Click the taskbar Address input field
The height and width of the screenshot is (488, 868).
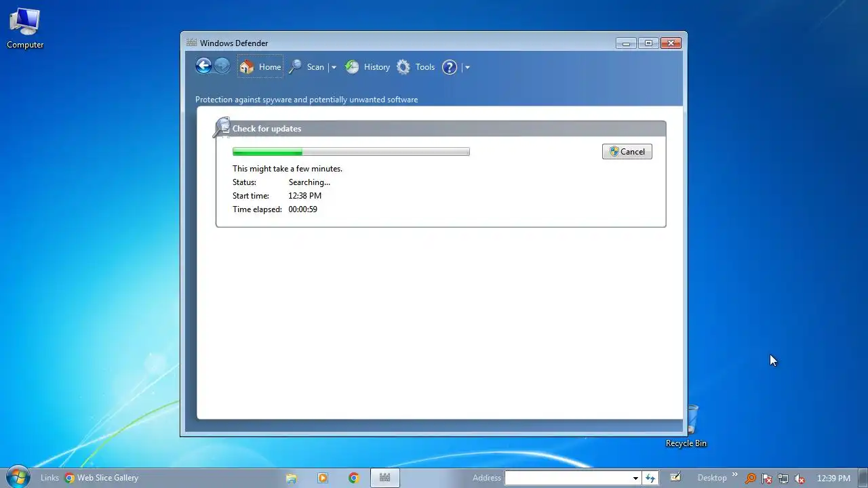tap(568, 478)
